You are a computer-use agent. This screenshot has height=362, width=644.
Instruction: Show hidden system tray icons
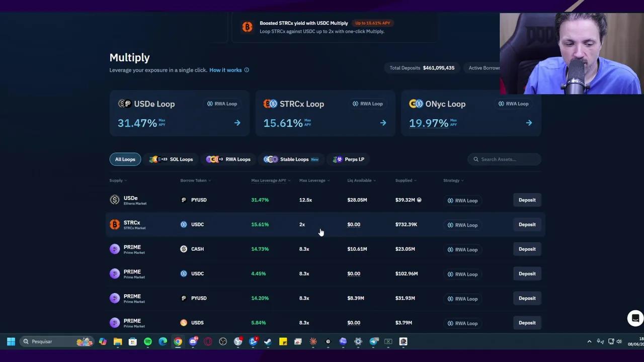[x=589, y=342]
